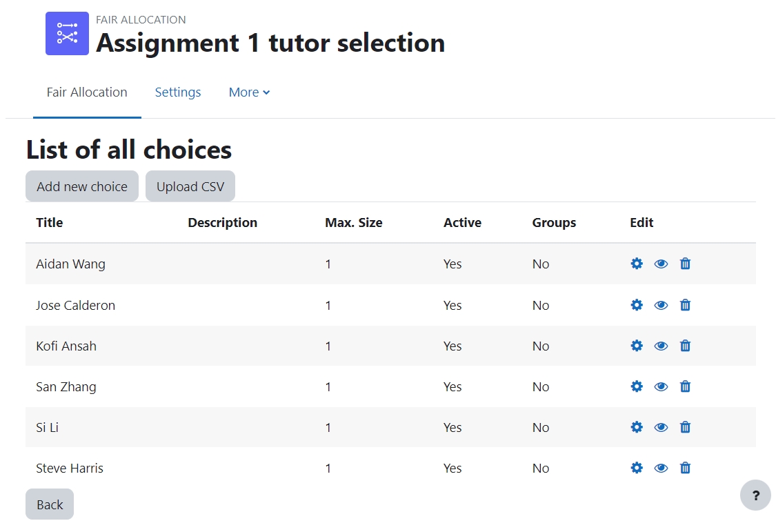Hide the Aidan Wang choice
Viewport: 776px width, 532px height.
pos(660,264)
